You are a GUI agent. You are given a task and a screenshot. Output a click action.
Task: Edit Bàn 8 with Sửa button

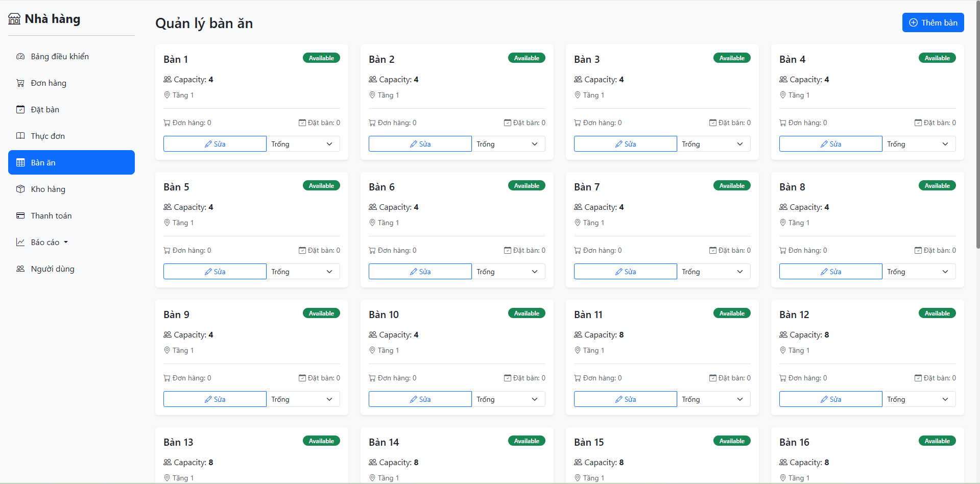click(830, 272)
